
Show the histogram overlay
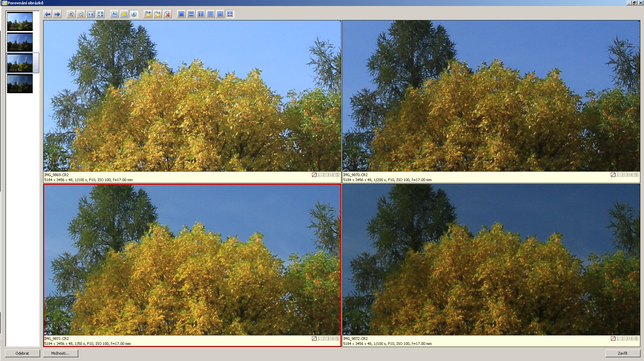114,14
